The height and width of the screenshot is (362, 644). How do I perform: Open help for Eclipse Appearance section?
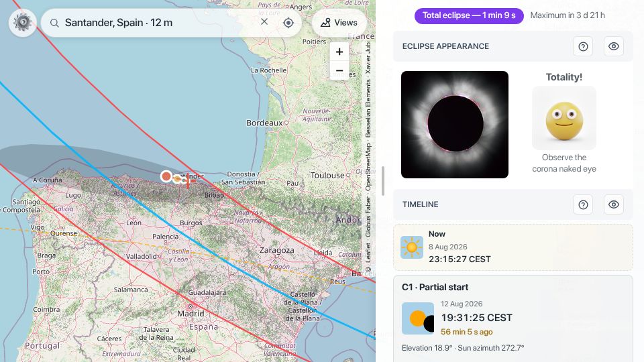[x=583, y=46]
